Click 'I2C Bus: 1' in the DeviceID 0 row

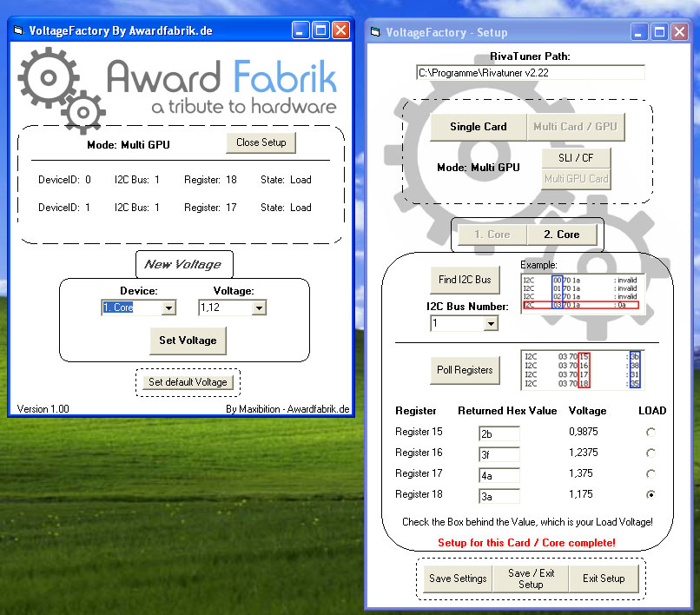pyautogui.click(x=136, y=180)
